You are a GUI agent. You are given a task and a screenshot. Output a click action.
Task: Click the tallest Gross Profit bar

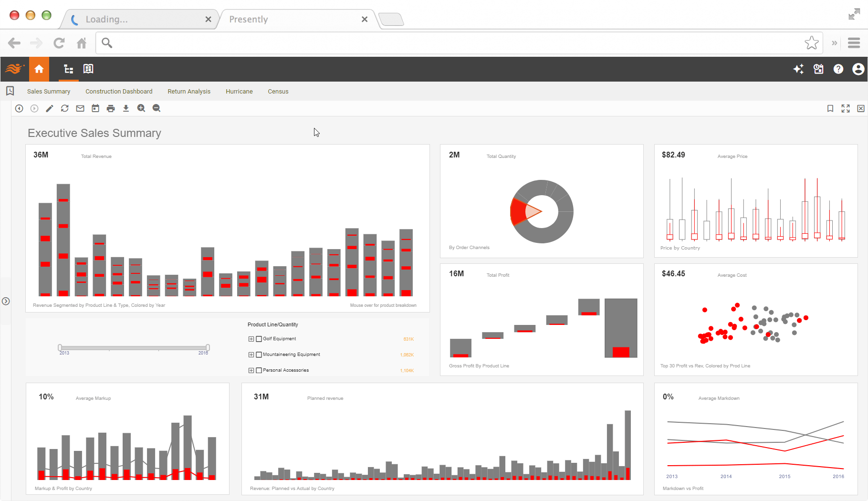pos(621,328)
